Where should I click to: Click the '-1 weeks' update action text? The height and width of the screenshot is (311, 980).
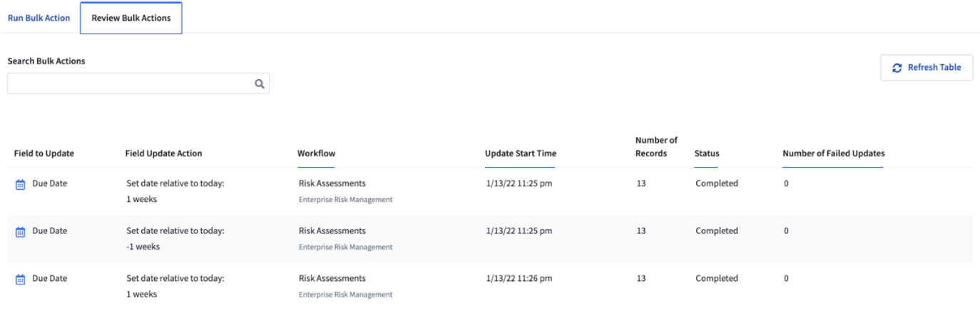[143, 247]
